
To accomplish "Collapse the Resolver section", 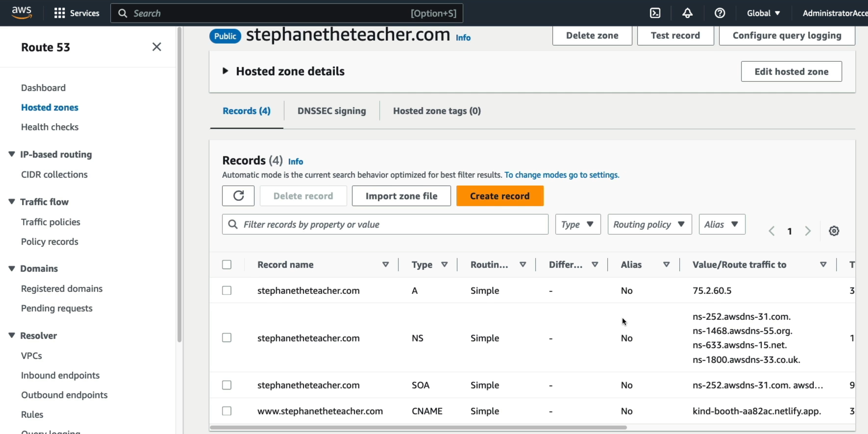I will (x=12, y=336).
